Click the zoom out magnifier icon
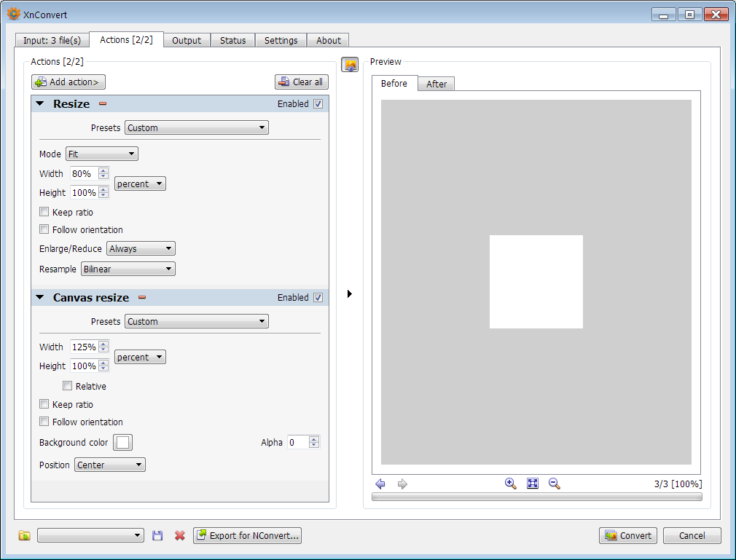 pos(555,484)
